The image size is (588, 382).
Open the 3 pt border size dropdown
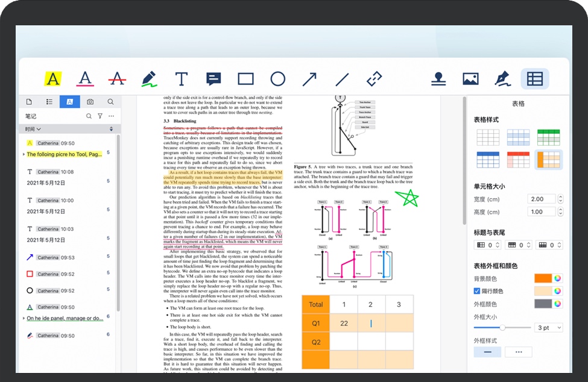coord(549,328)
